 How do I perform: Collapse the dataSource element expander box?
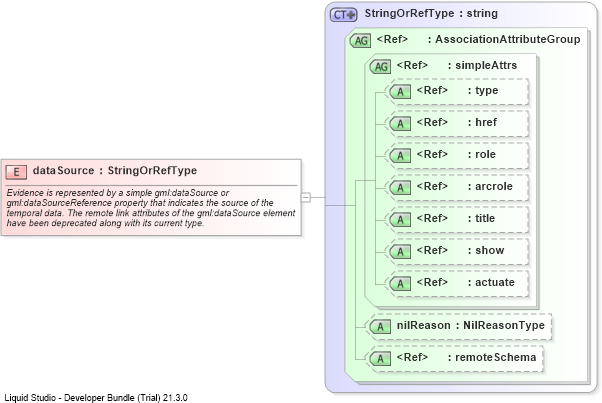pyautogui.click(x=306, y=197)
